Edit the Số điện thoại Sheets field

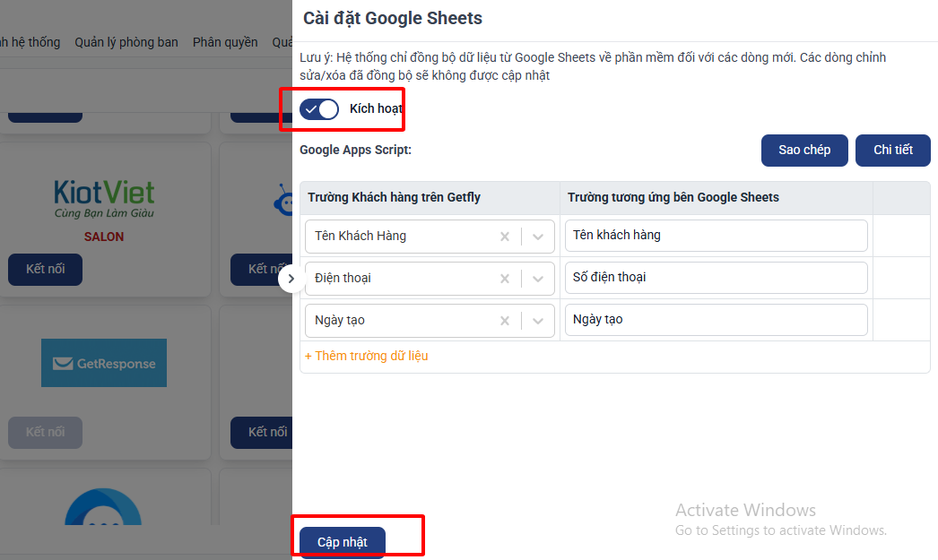716,278
